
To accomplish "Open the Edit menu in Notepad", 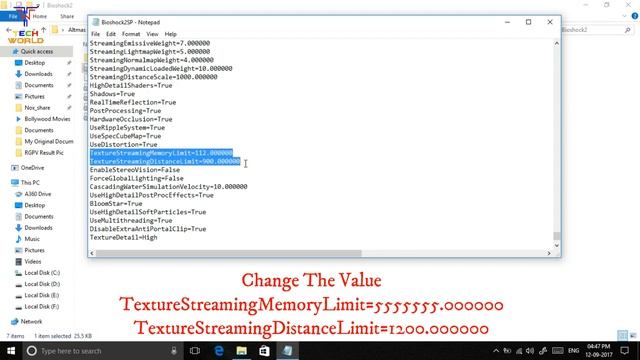I will point(111,34).
